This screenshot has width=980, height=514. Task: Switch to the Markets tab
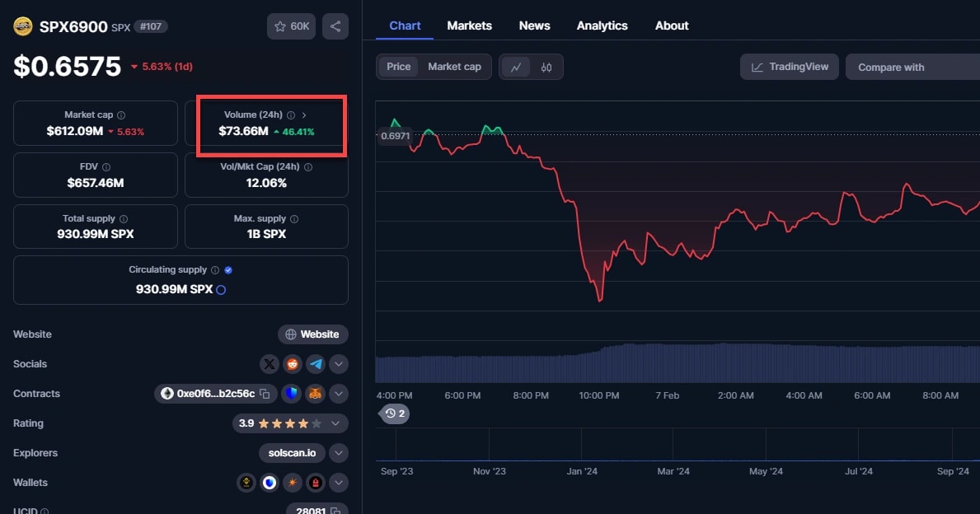pos(469,26)
